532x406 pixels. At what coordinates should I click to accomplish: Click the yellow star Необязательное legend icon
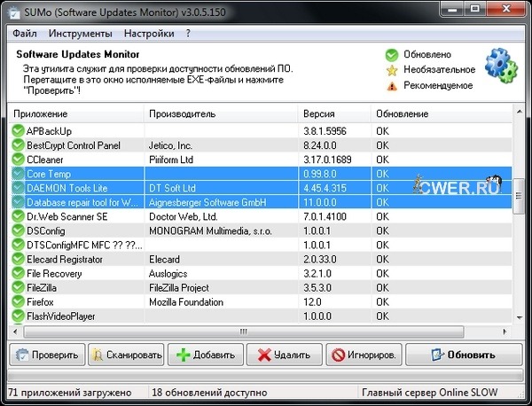(392, 70)
